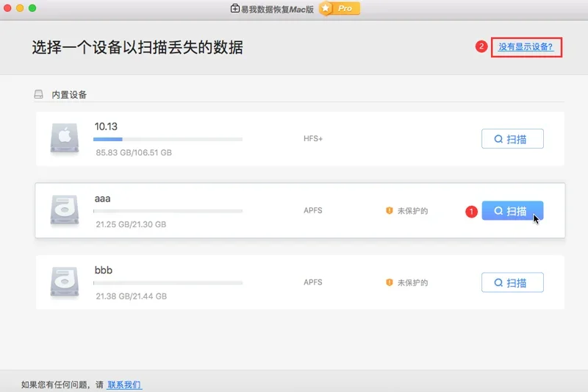Click the APFS label for aaa
Image resolution: width=588 pixels, height=392 pixels.
(313, 210)
